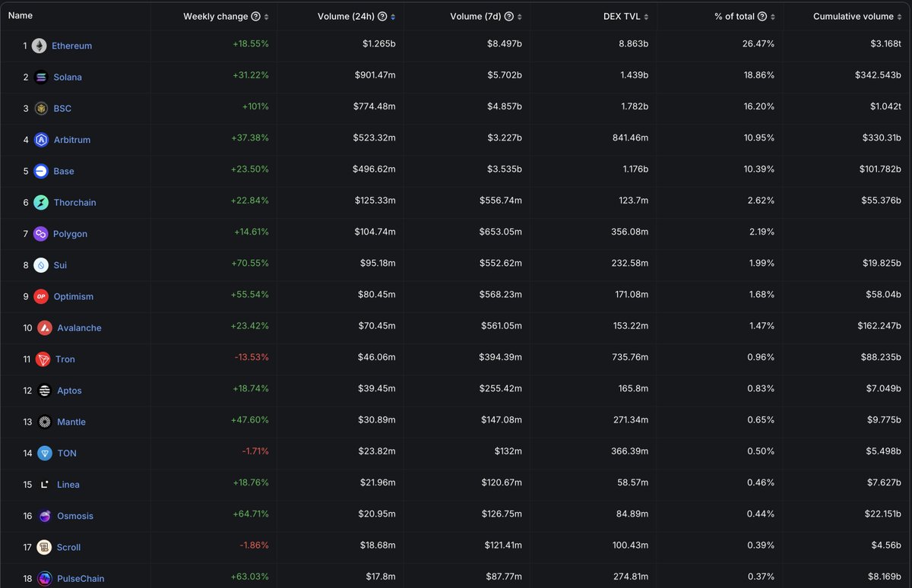
Task: Open the Tron chain link
Action: coord(65,359)
